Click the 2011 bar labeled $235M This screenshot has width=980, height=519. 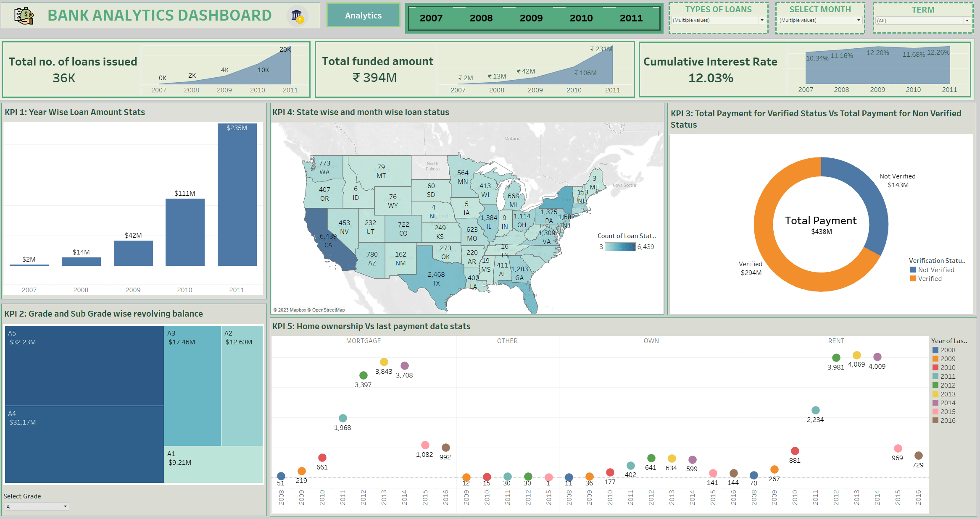click(237, 195)
